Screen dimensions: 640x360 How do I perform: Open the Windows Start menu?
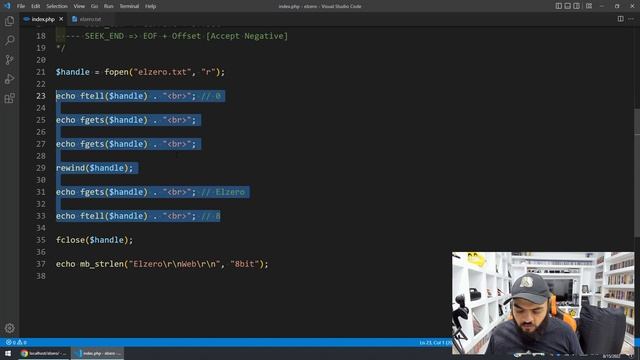(x=8, y=353)
